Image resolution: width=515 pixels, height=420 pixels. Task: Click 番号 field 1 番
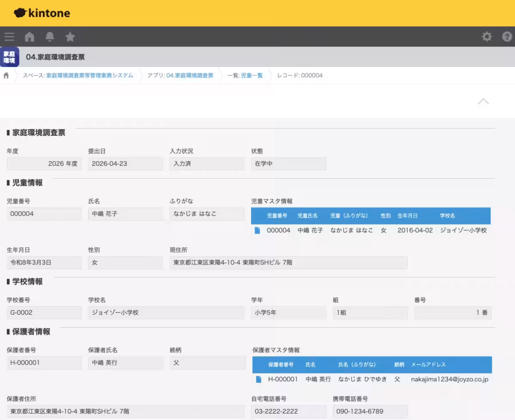coord(453,313)
